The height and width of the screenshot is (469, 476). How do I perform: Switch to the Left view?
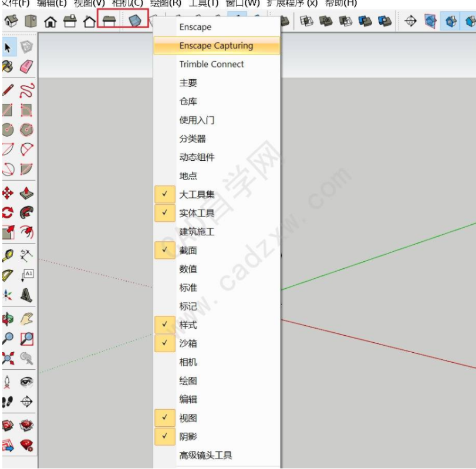coord(109,22)
